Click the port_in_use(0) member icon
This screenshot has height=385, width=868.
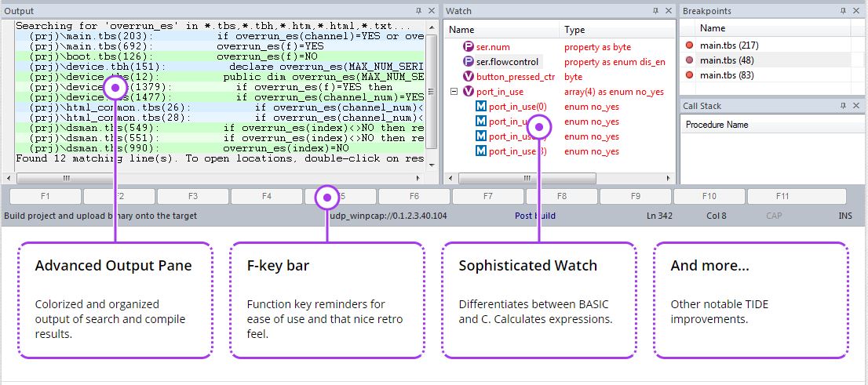481,107
